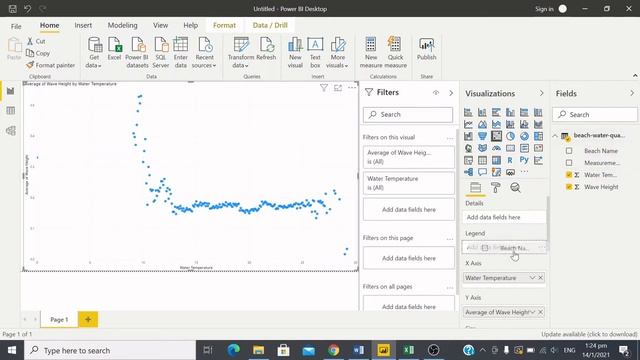This screenshot has height=360, width=640.
Task: Select the Page 1 tab
Action: pyautogui.click(x=59, y=320)
